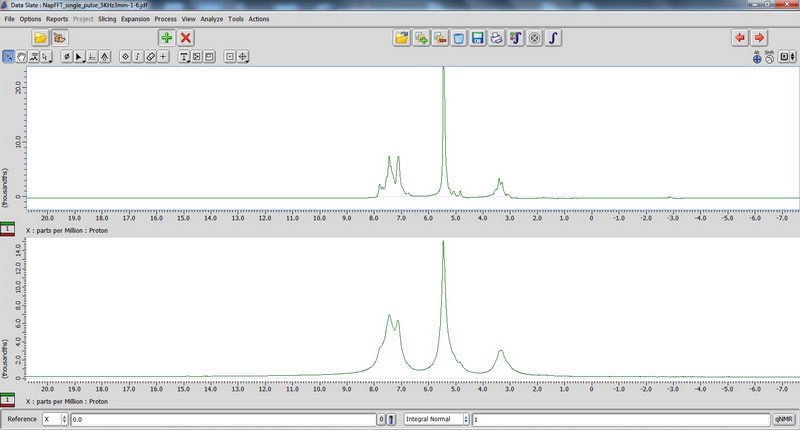Click the reference value input field

point(222,420)
